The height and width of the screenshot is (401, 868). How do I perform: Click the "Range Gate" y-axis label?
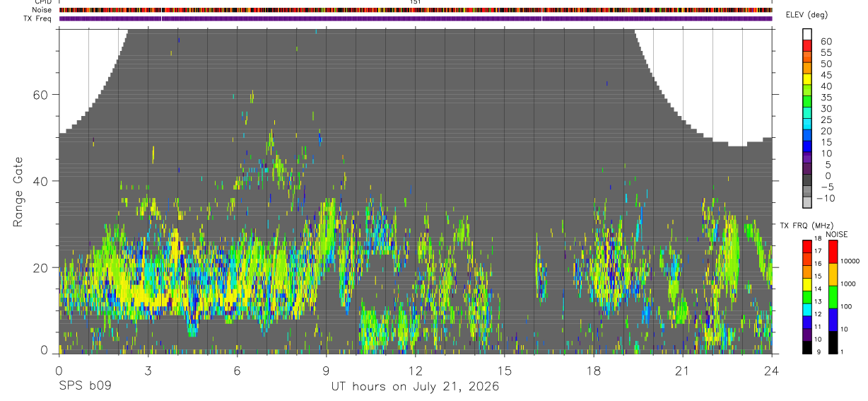pos(18,192)
